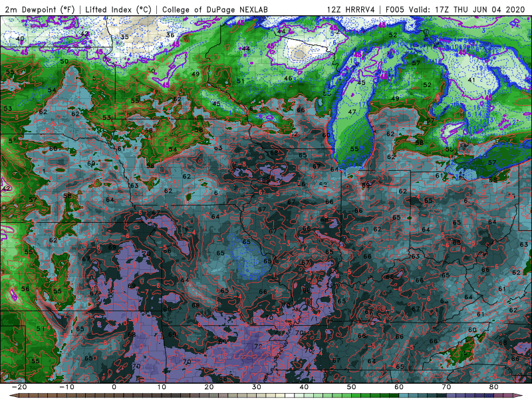
Task: Click the '40' color bar label
Action: click(x=304, y=387)
